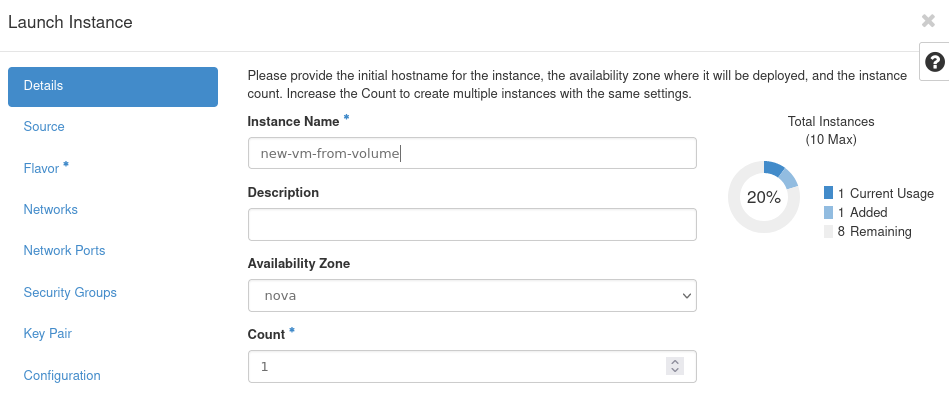Select the Security Groups tab
This screenshot has height=401, width=949.
(x=70, y=293)
